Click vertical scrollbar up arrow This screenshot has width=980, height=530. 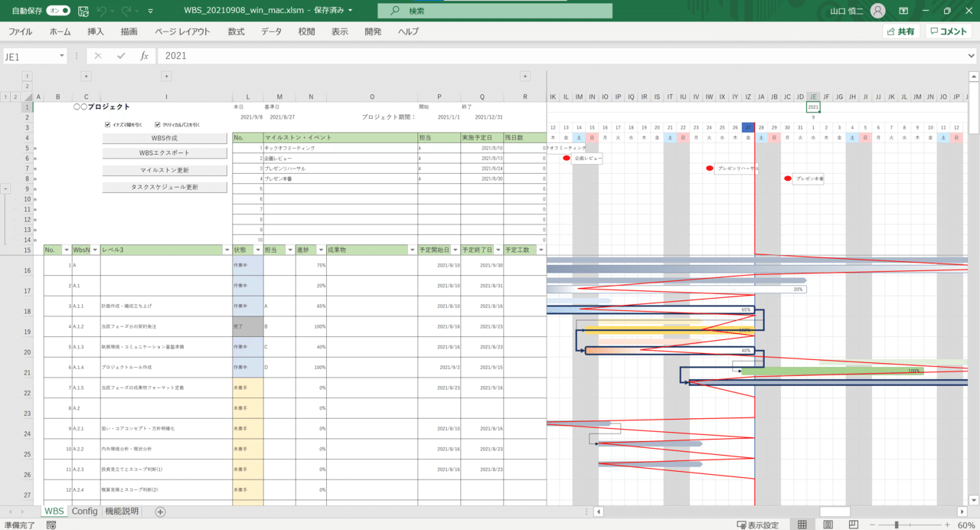click(973, 77)
